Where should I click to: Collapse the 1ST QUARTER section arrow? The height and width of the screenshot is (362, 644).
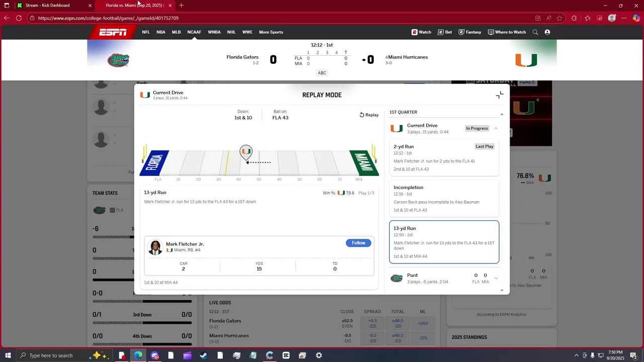pyautogui.click(x=502, y=114)
